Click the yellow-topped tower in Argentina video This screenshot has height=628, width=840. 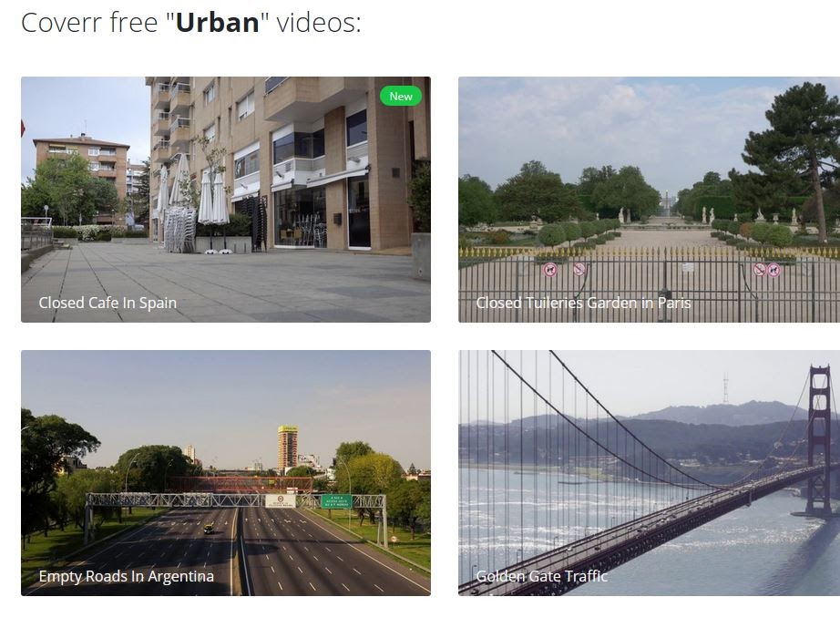(288, 447)
